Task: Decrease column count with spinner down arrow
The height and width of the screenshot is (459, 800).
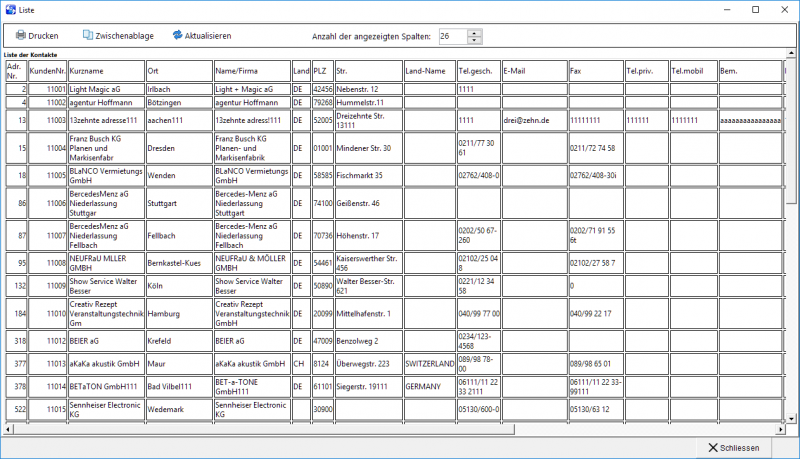Action: tap(474, 40)
